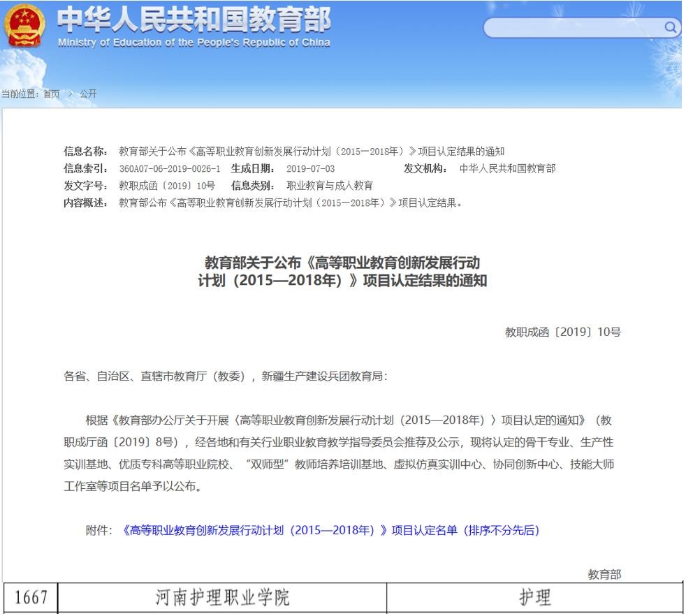Click the magnifier search icon
686x616 pixels.
click(670, 27)
